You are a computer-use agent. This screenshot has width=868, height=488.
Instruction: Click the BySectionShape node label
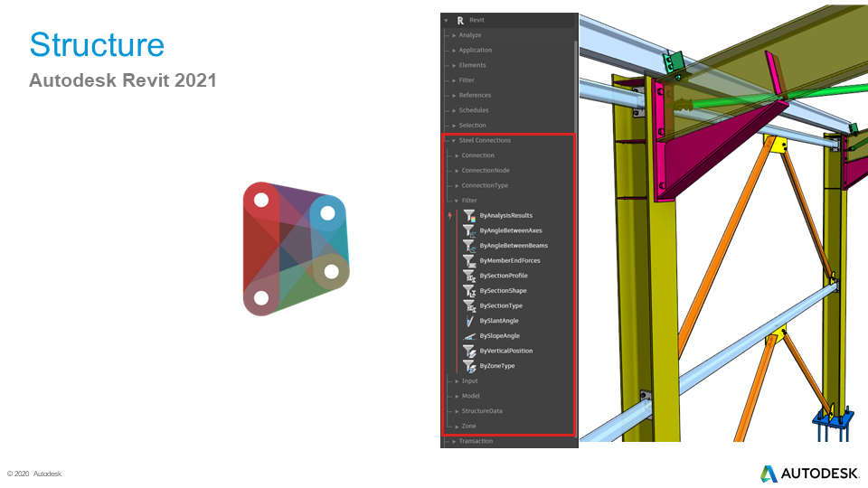(x=503, y=291)
